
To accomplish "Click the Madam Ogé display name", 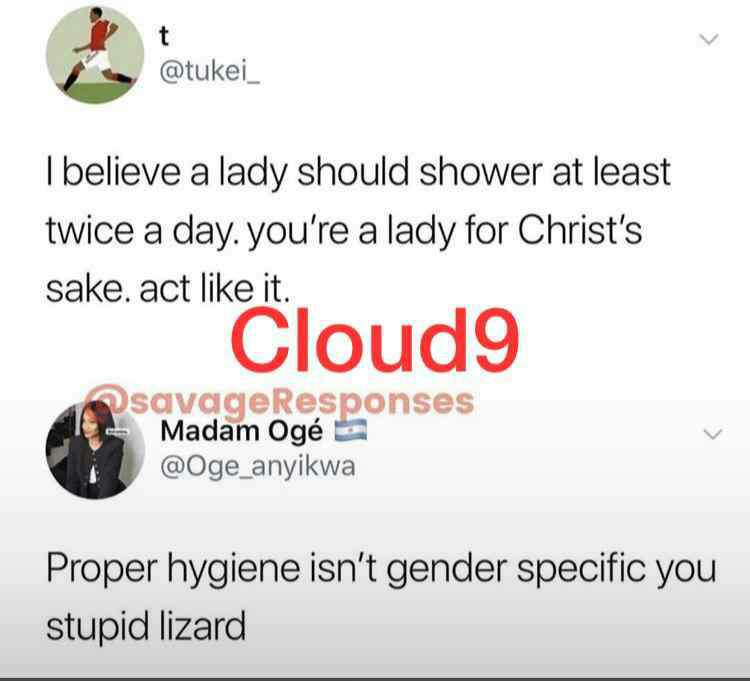I will (242, 431).
